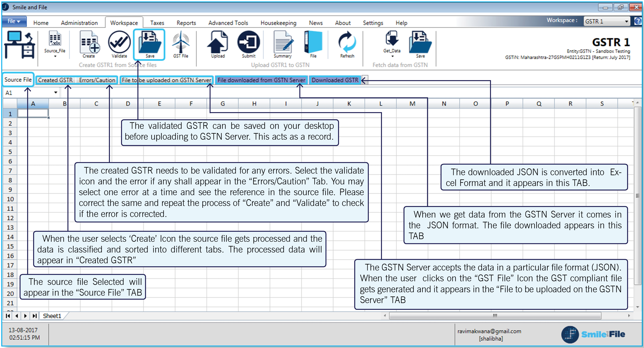The height and width of the screenshot is (348, 644).
Task: Open the Errors/Caution tab
Action: click(97, 80)
